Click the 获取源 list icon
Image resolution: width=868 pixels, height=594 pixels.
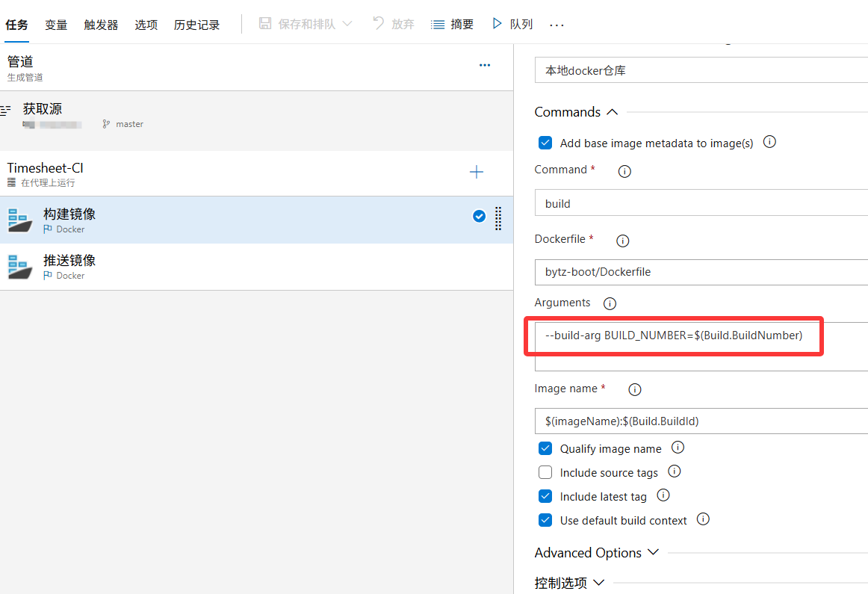pos(5,111)
